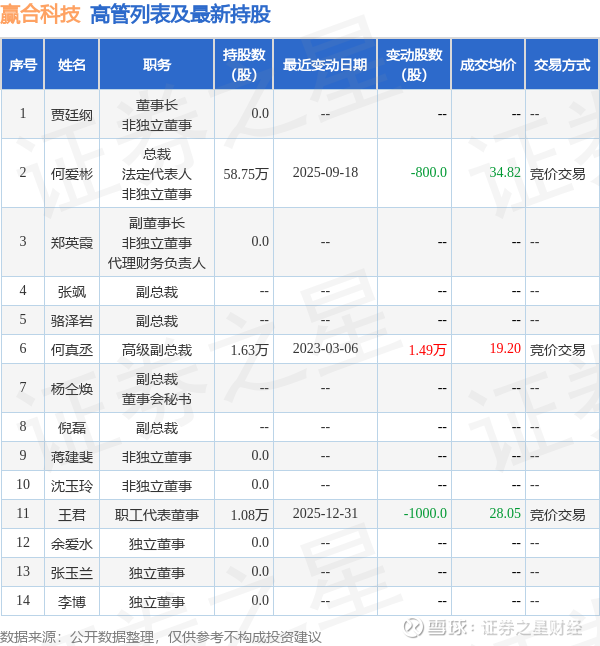Select the 持股数(股) column header
Image resolution: width=600 pixels, height=646 pixels.
point(244,64)
